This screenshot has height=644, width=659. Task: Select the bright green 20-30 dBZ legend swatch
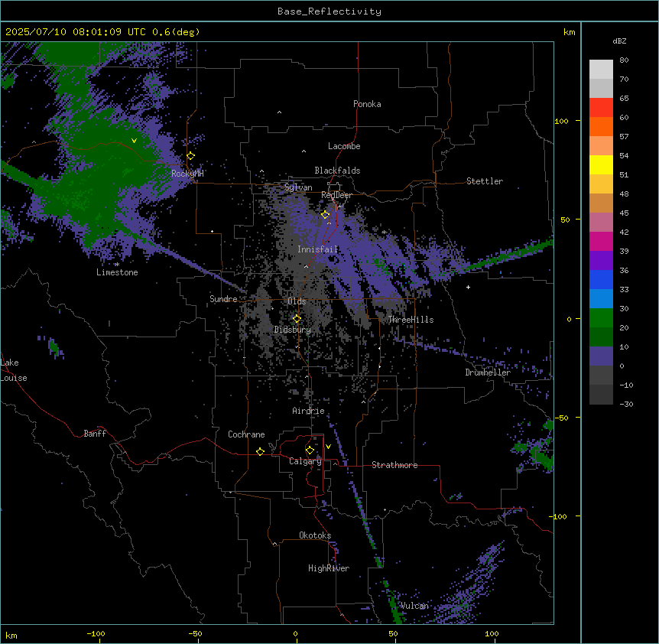coord(601,318)
